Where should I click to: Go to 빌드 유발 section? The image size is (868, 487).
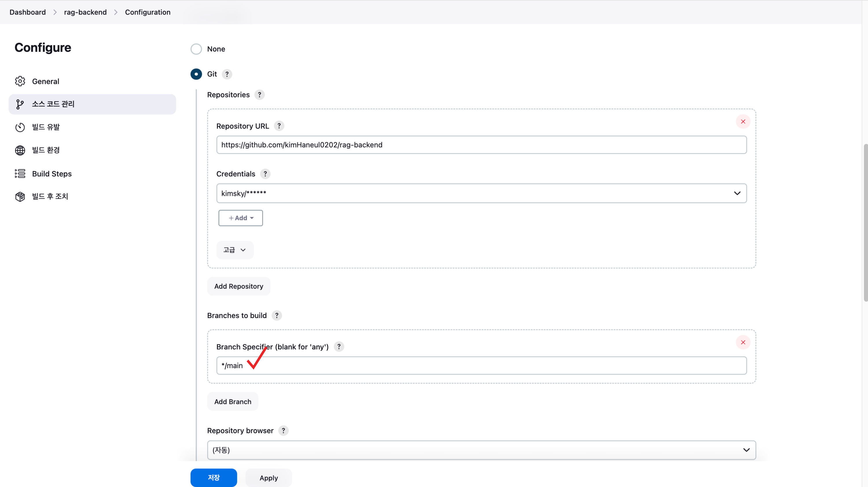92,127
